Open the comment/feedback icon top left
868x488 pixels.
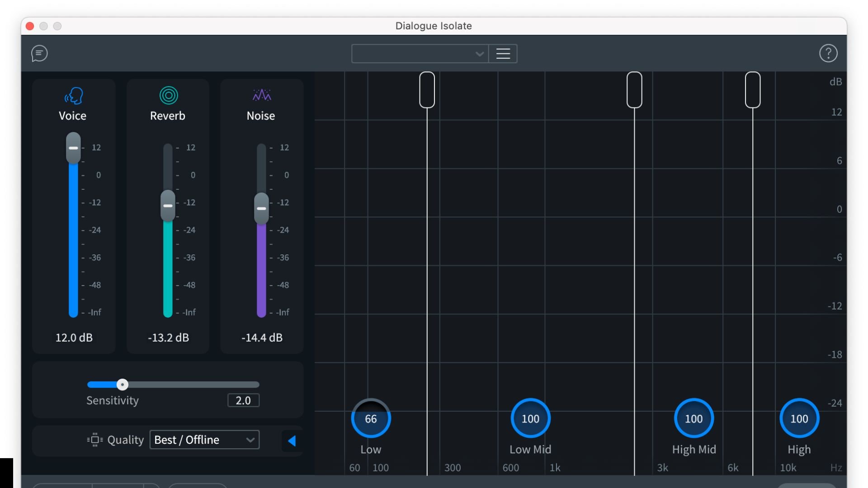tap(39, 53)
